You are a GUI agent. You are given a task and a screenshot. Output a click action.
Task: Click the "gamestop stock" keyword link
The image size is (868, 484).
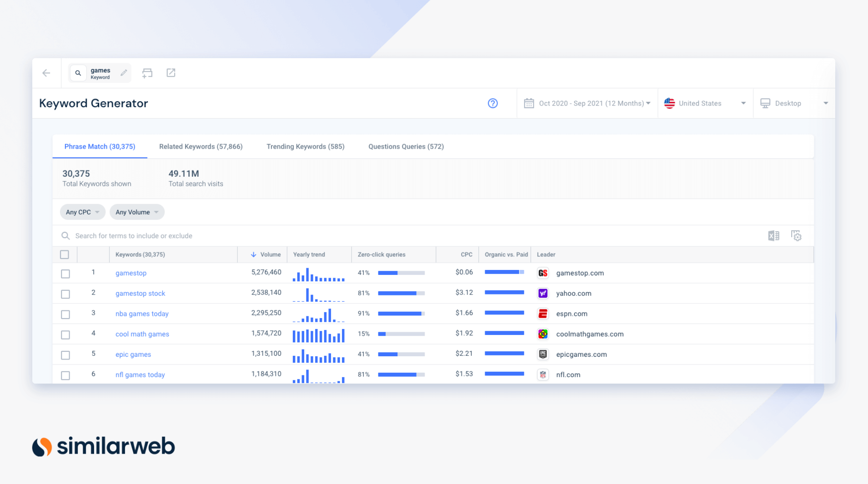click(140, 293)
